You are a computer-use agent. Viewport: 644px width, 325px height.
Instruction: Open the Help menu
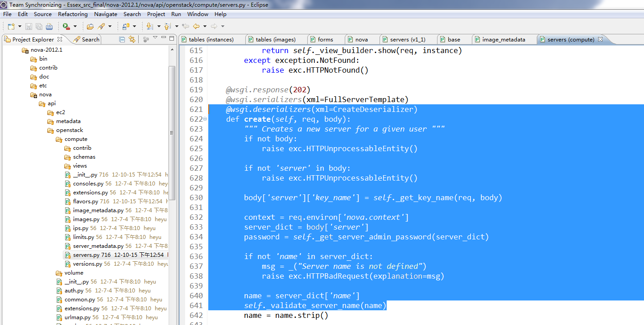coord(220,14)
